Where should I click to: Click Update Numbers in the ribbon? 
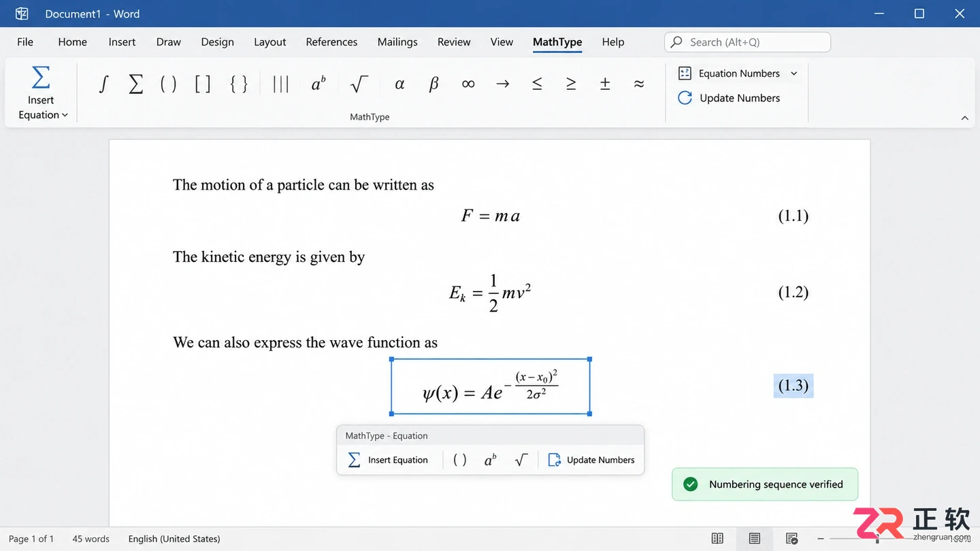[x=729, y=98]
